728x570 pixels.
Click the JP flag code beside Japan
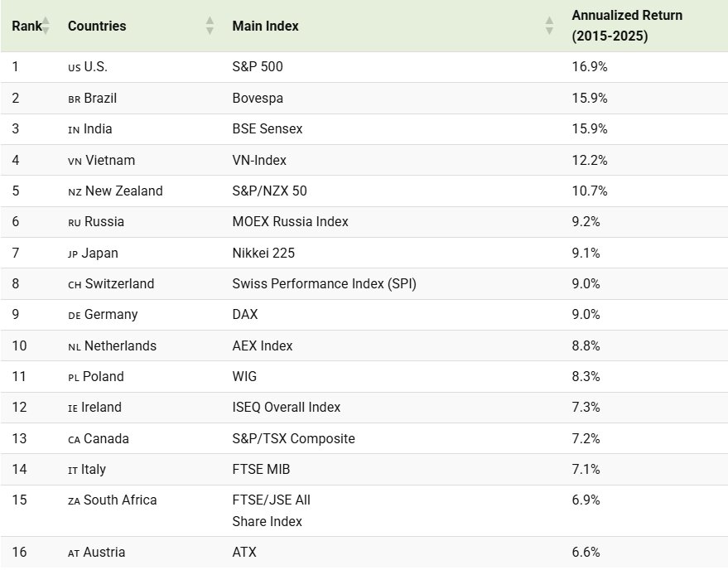click(x=73, y=254)
